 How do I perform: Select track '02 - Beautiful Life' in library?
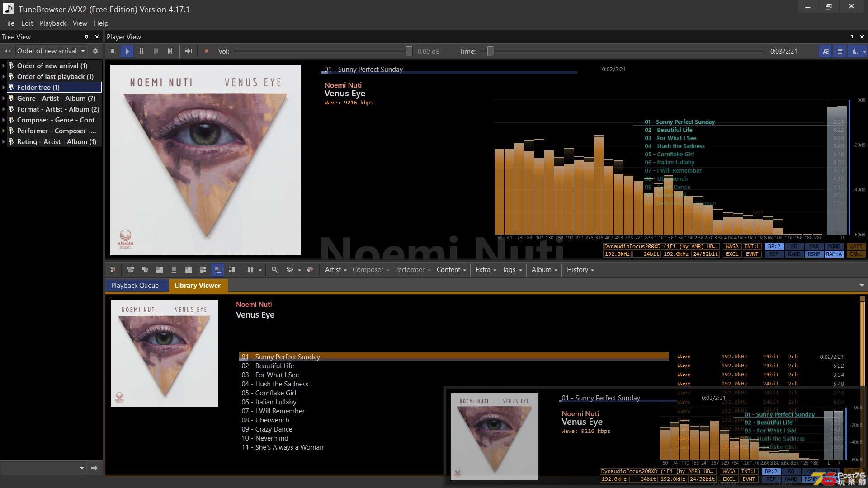click(453, 366)
